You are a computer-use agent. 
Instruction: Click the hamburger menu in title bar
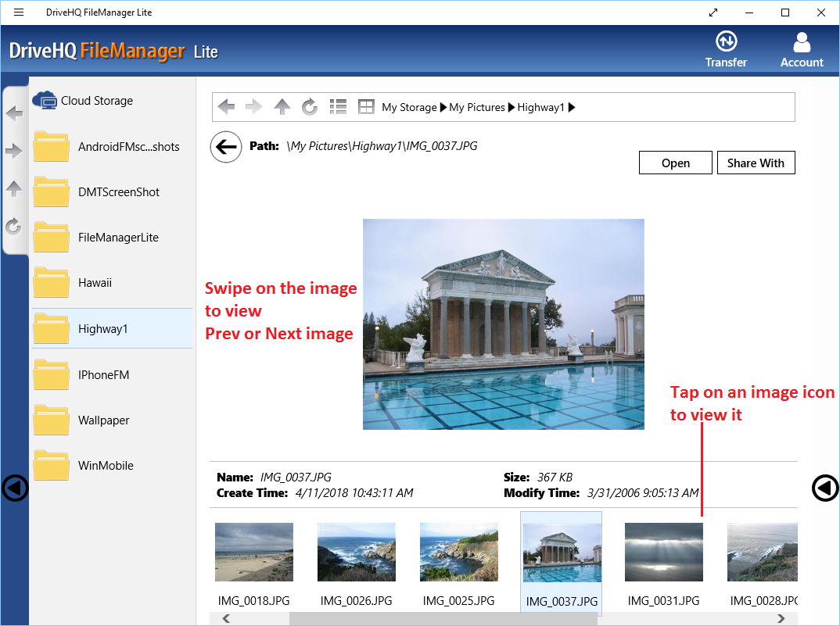point(19,13)
